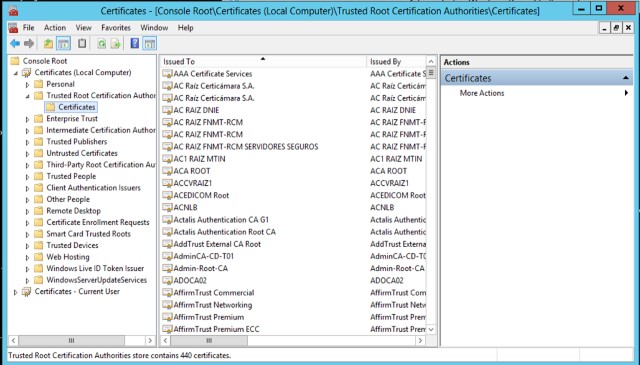Select Client Authentication Issuers tree node
The width and height of the screenshot is (640, 365).
93,188
